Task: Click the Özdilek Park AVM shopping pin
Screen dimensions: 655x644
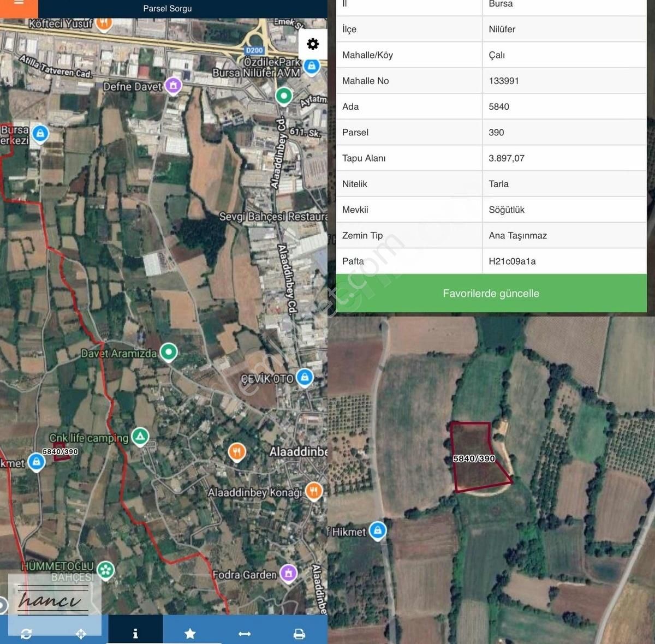Action: [x=311, y=67]
